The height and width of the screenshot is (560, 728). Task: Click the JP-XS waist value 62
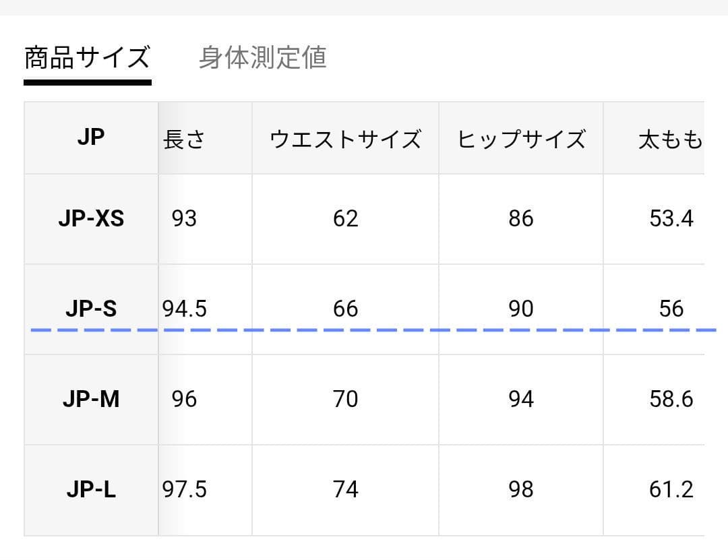pyautogui.click(x=345, y=219)
